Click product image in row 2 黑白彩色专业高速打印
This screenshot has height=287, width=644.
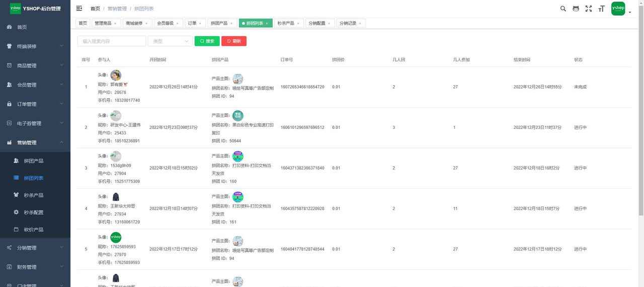click(238, 116)
